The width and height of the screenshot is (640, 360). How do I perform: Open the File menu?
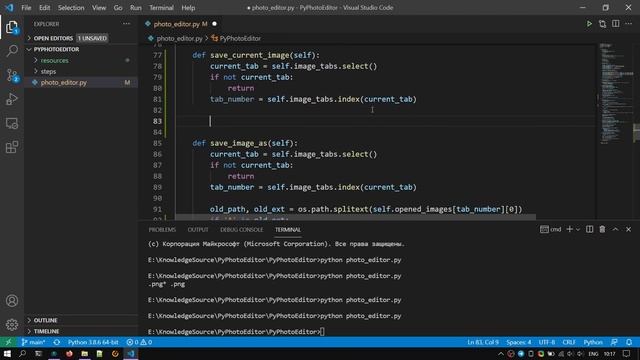pyautogui.click(x=26, y=8)
